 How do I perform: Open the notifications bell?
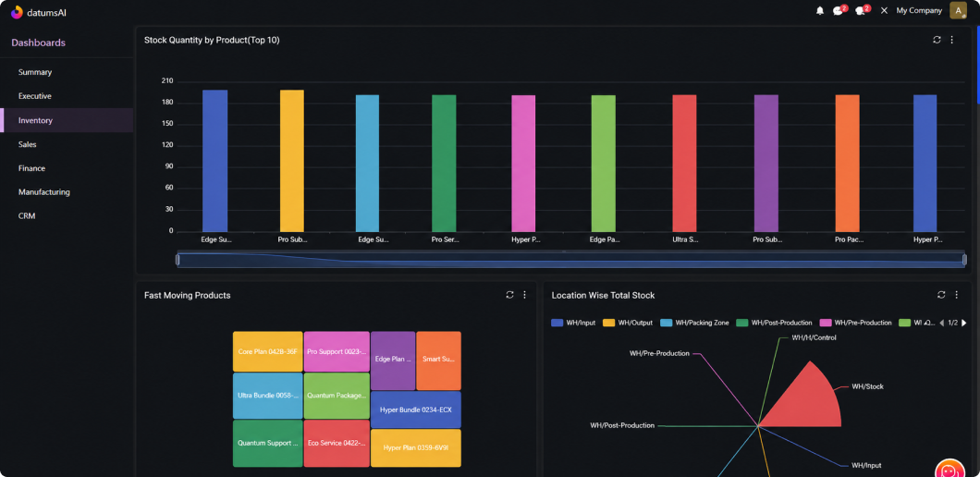[820, 10]
